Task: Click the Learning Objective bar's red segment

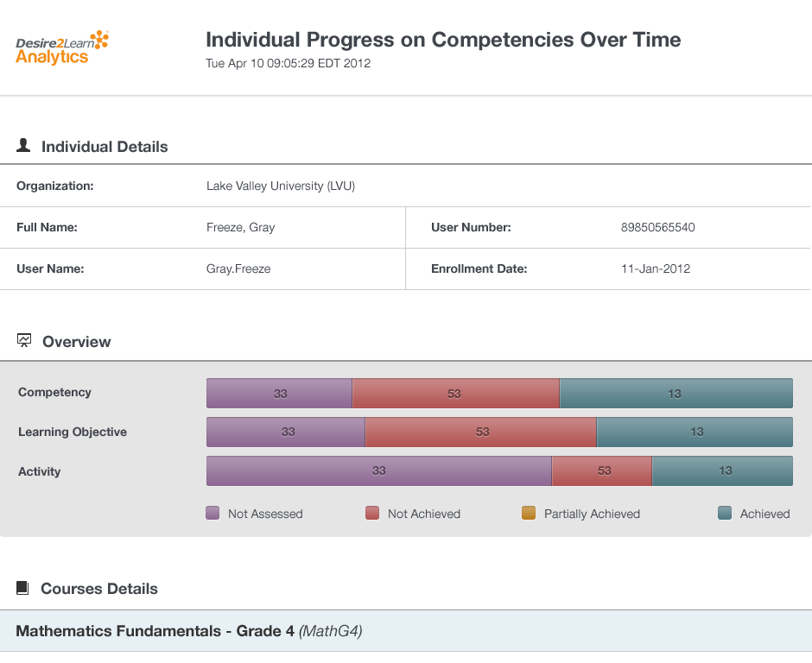Action: [480, 432]
